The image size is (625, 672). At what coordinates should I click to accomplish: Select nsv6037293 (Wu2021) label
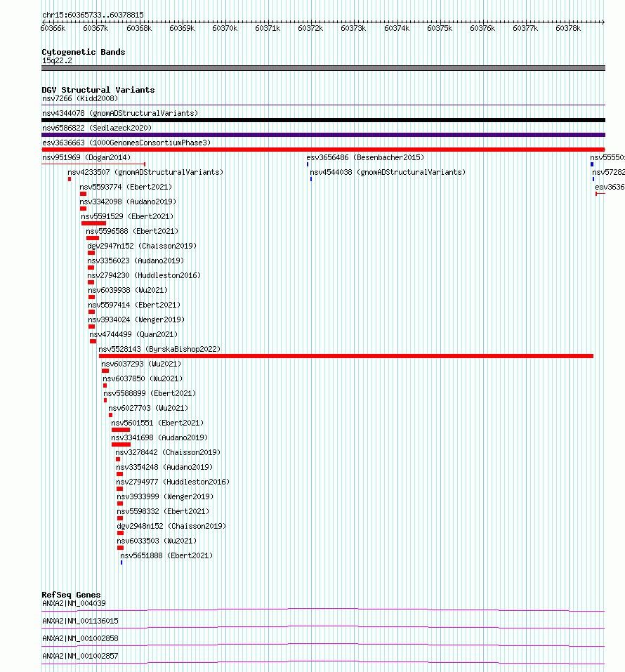click(141, 364)
